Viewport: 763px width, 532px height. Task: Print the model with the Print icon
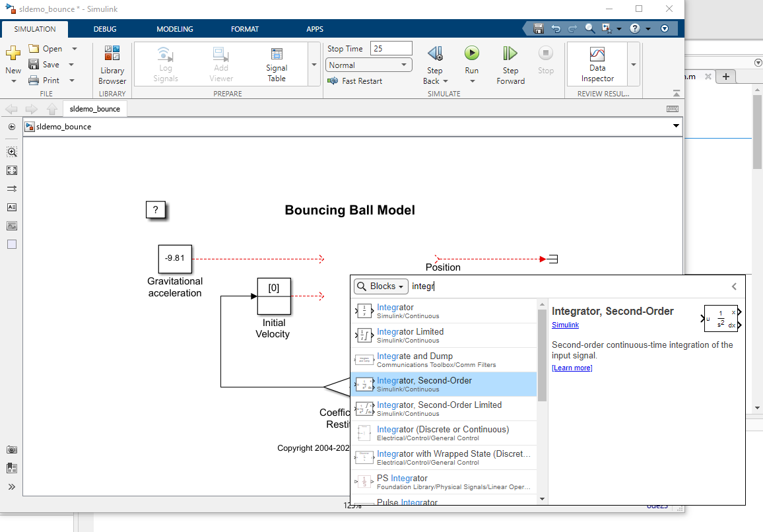click(x=34, y=81)
